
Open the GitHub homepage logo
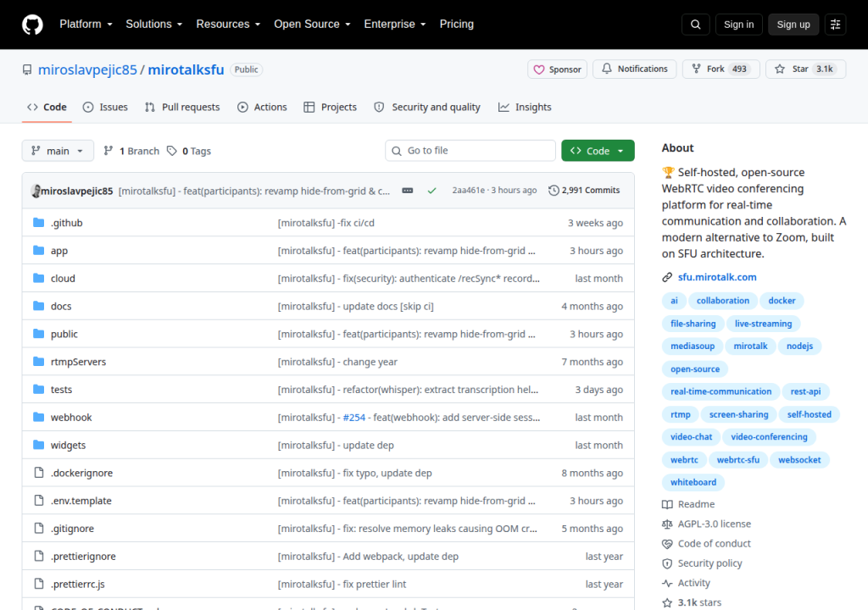pos(32,25)
